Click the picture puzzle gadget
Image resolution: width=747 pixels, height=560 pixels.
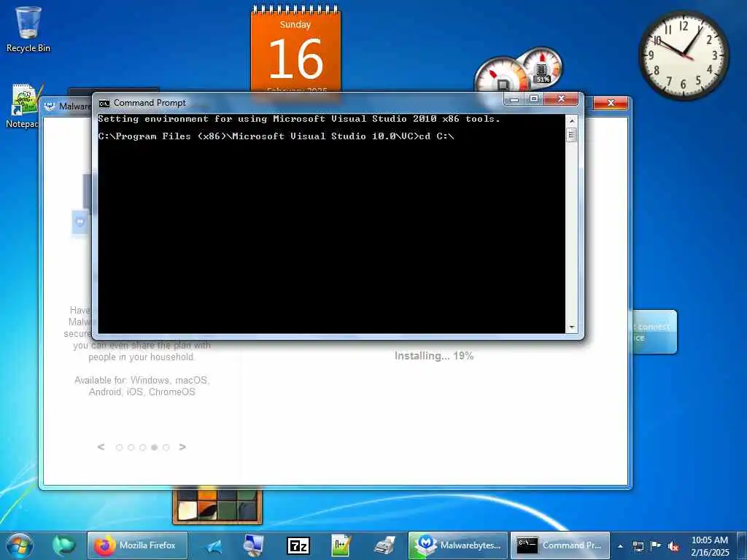click(x=217, y=507)
